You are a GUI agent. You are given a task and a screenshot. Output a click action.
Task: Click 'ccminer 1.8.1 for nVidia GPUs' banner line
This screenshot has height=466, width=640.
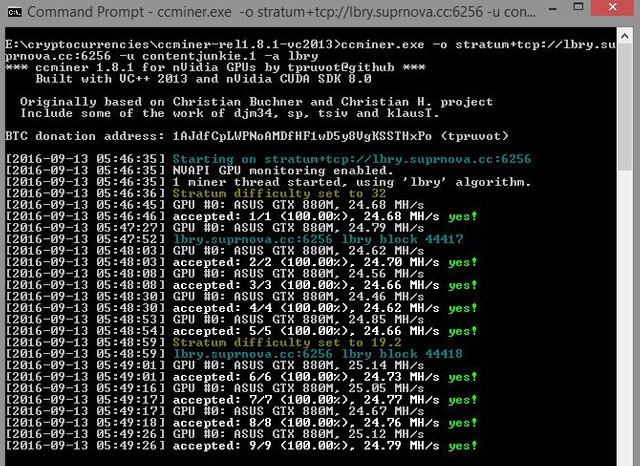(216, 67)
